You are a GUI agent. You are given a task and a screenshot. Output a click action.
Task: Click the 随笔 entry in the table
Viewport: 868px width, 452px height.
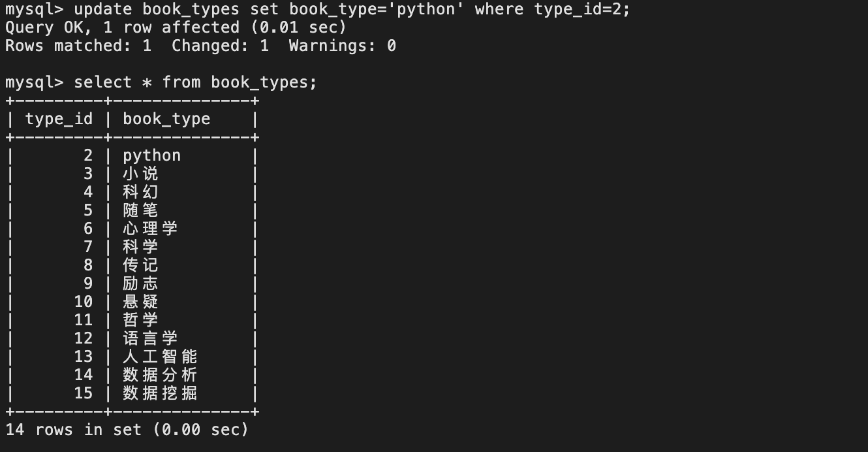click(140, 210)
